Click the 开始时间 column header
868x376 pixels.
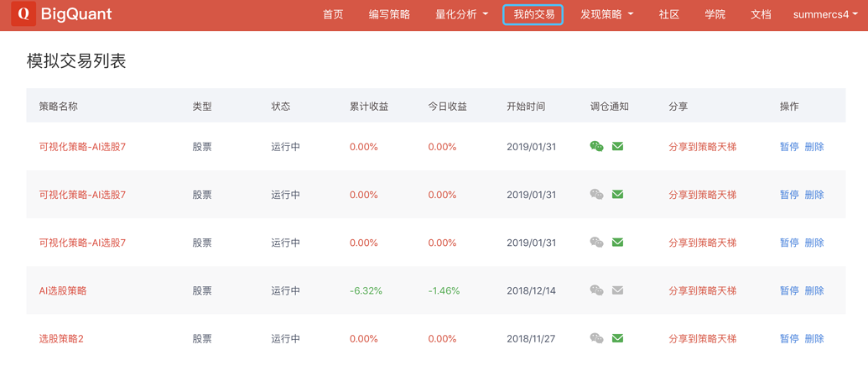click(526, 107)
